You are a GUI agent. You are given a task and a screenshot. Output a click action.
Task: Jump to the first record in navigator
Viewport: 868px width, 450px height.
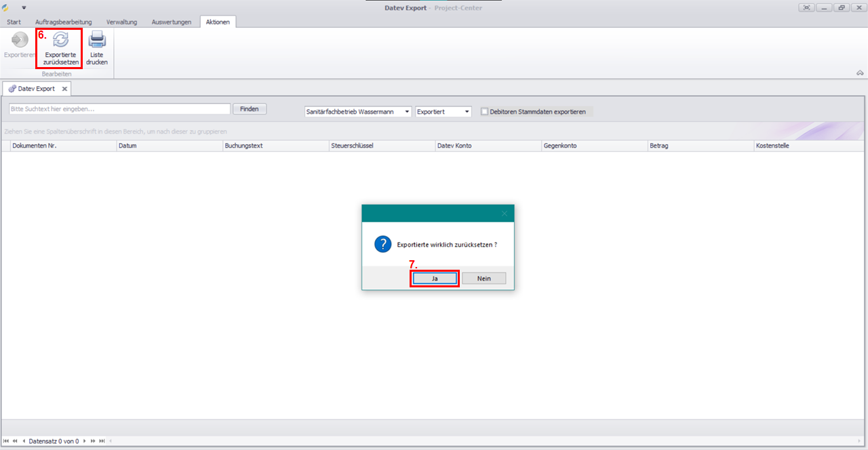click(6, 441)
